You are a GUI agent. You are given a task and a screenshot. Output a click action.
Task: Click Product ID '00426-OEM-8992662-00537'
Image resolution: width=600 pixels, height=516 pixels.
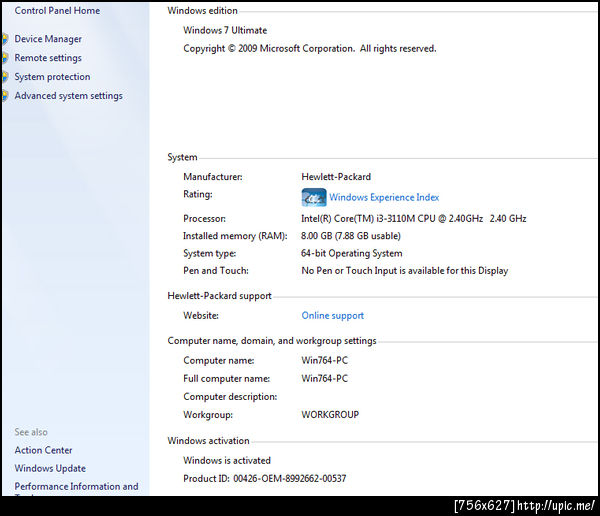click(290, 478)
